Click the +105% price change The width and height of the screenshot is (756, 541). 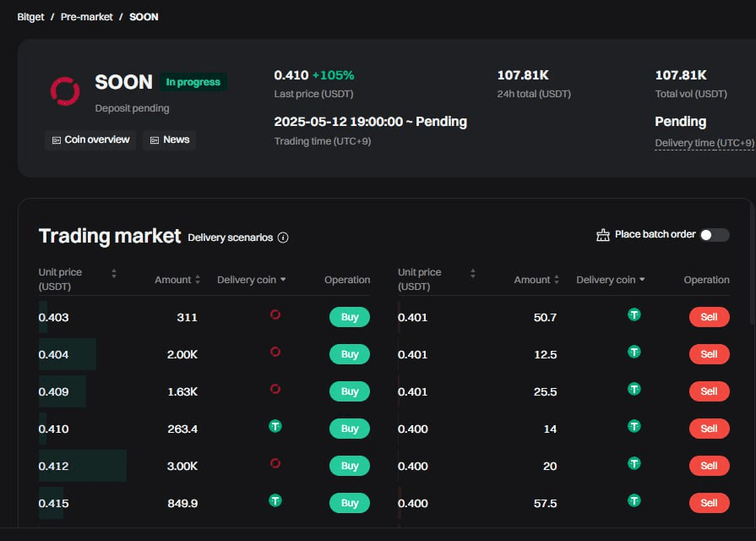333,75
